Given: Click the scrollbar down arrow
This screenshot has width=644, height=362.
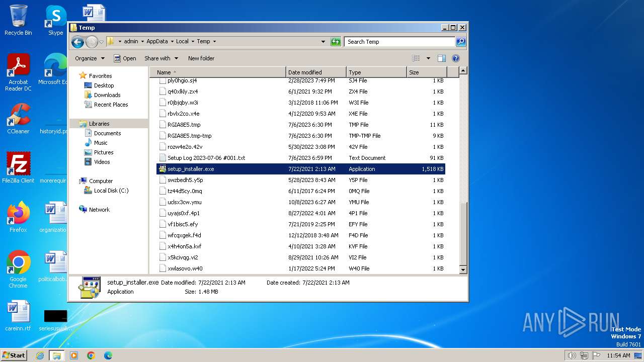Looking at the screenshot, I should click(463, 270).
